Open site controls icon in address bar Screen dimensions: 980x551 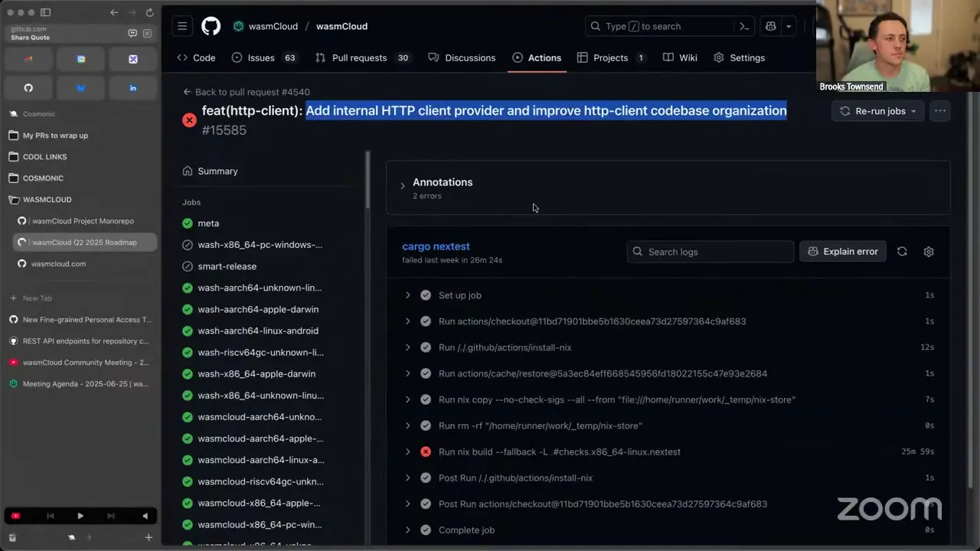pyautogui.click(x=147, y=33)
